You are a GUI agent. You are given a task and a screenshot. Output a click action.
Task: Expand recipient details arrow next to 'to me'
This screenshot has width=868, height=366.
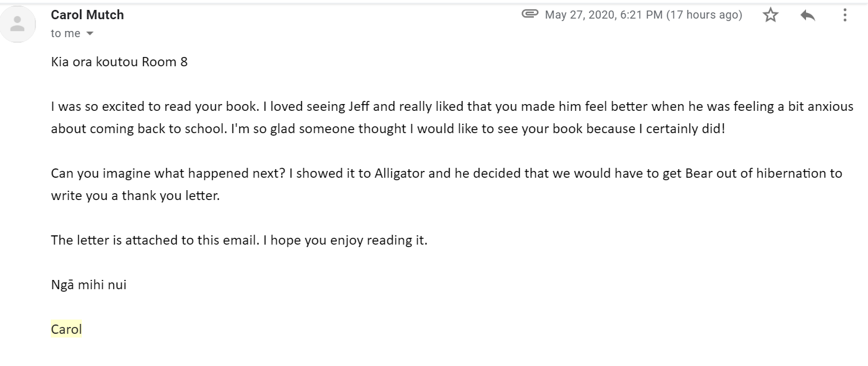89,33
